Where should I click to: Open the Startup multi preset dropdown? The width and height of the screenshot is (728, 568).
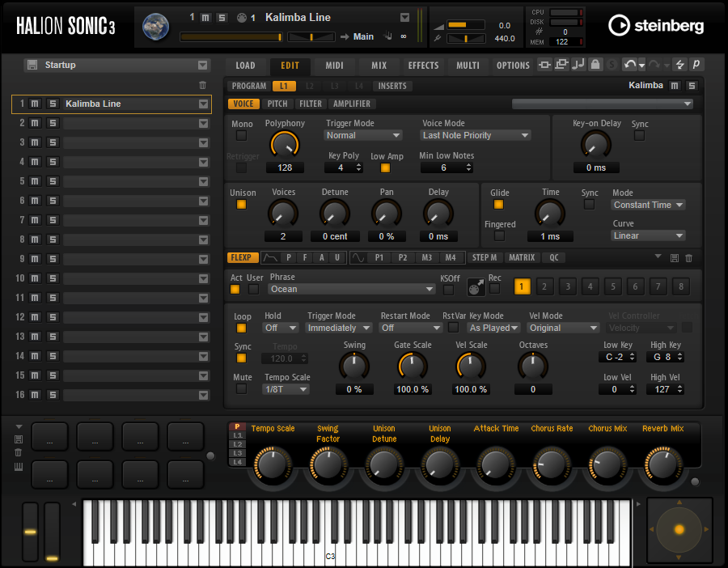coord(202,65)
